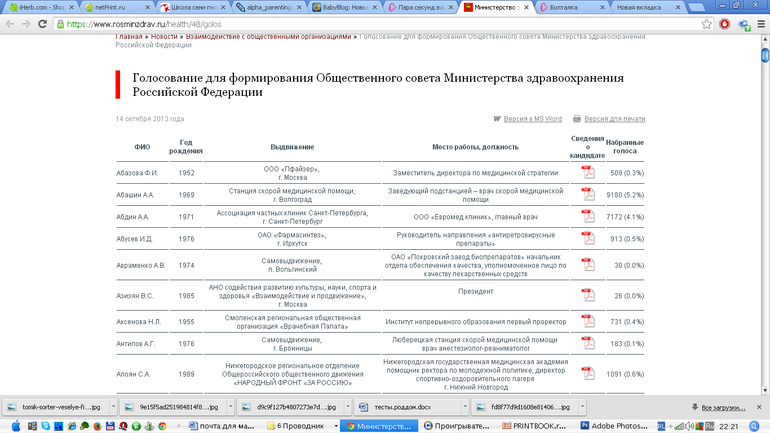The height and width of the screenshot is (433, 770).
Task: Open PDF info for candidate Абазова Ф.И.
Action: pos(588,172)
